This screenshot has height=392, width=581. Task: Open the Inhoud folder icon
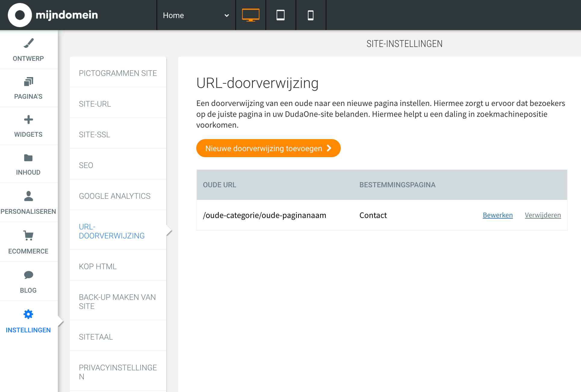[28, 158]
